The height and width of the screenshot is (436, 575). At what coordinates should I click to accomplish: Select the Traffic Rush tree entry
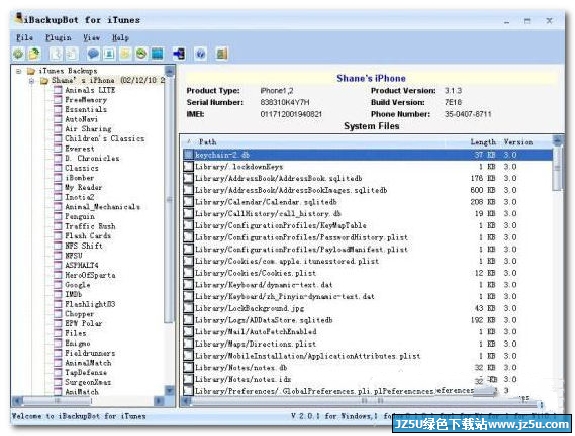coord(90,226)
